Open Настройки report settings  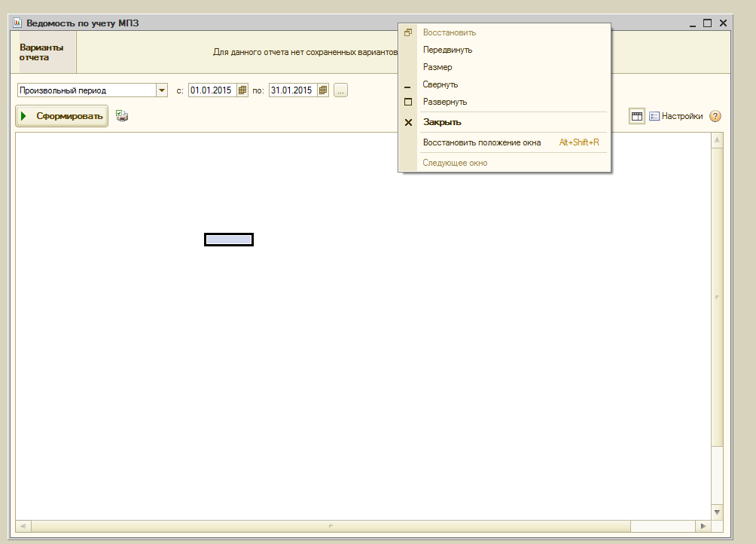coord(675,116)
